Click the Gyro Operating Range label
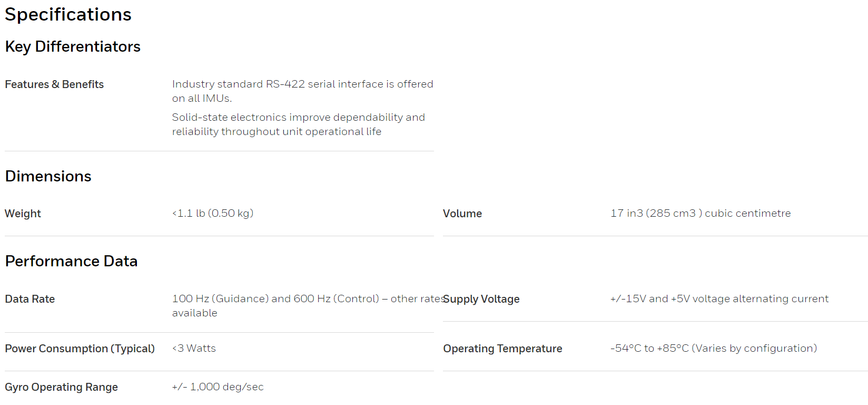This screenshot has height=405, width=868. (61, 387)
